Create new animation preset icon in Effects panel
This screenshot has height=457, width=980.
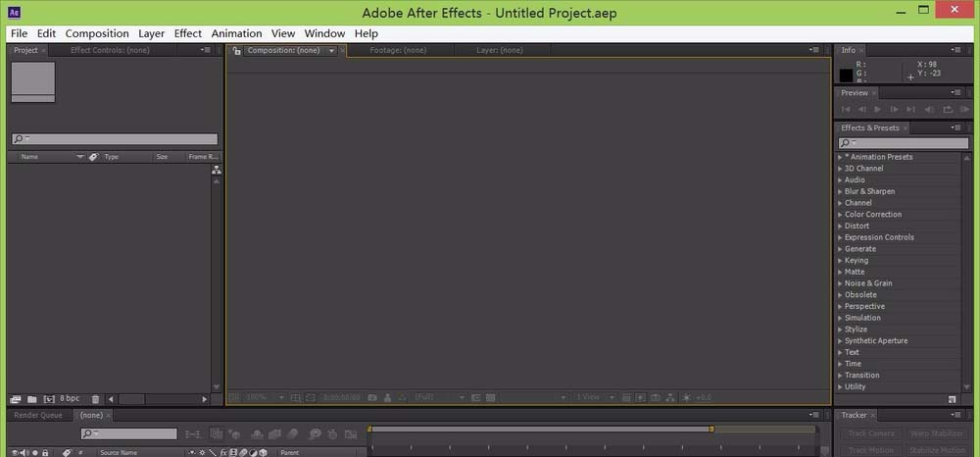(x=952, y=399)
